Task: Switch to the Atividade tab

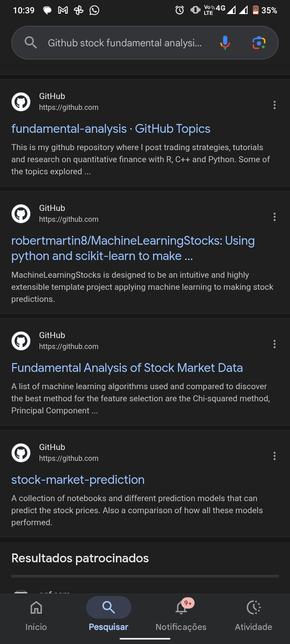Action: [253, 615]
